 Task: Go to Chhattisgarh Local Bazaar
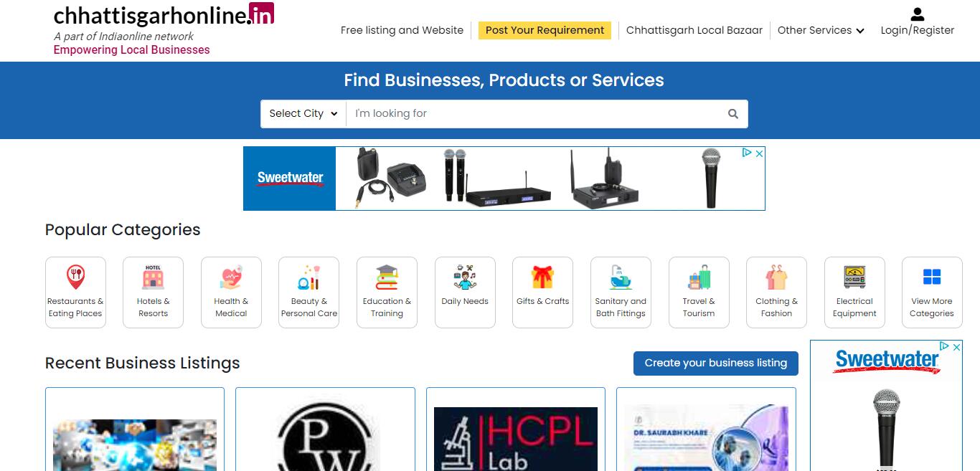[694, 30]
